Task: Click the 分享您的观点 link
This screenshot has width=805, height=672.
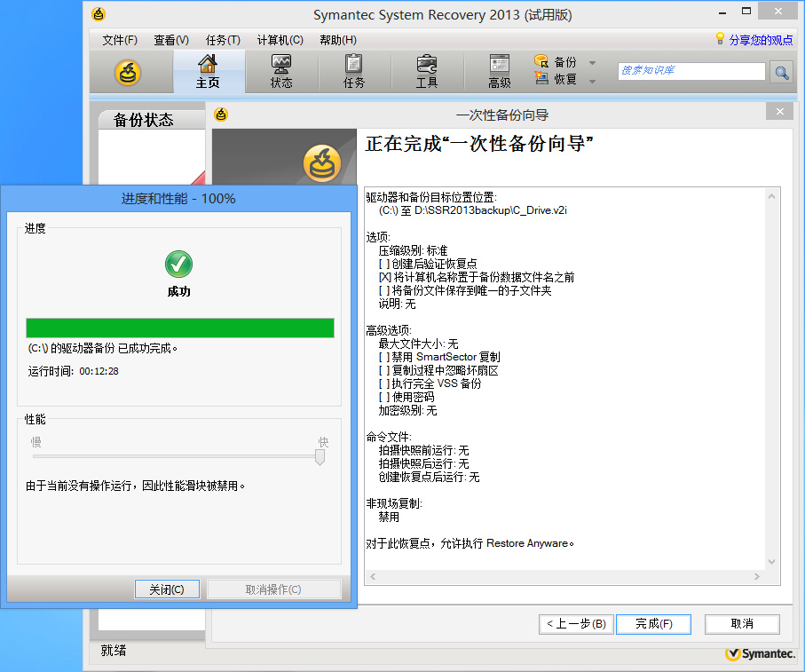Action: (761, 40)
